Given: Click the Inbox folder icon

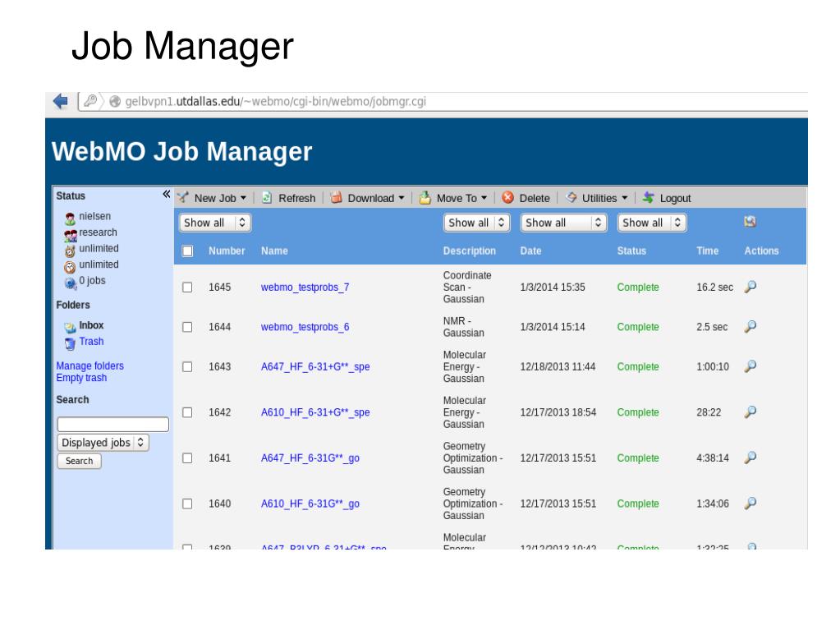Looking at the screenshot, I should click(70, 328).
